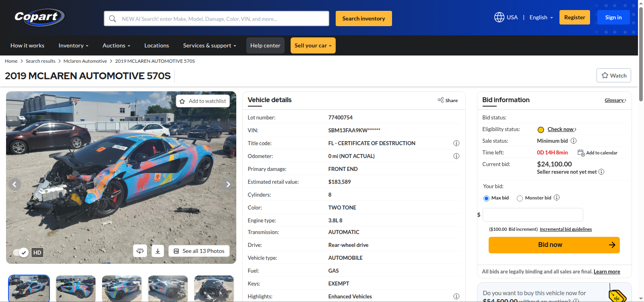Download photo icon

[x=158, y=251]
